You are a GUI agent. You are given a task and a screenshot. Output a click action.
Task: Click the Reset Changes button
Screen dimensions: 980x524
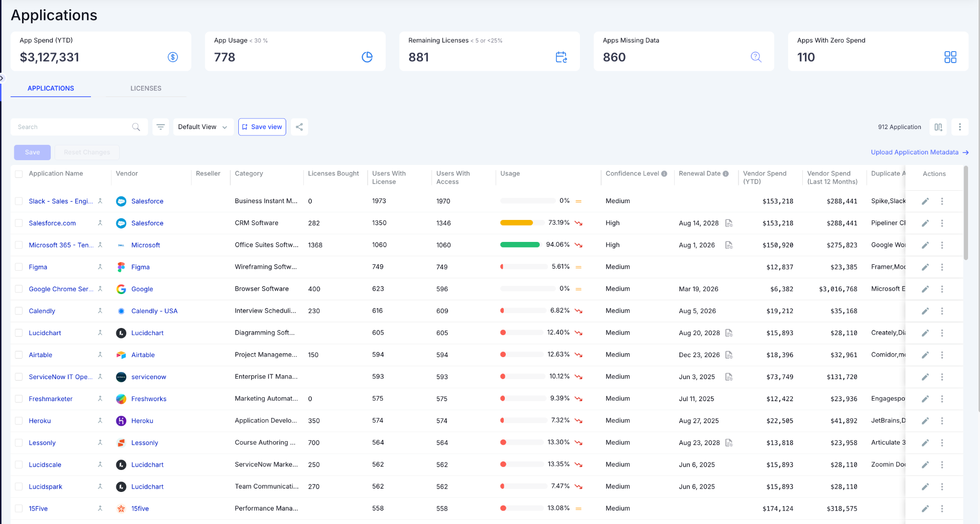point(87,153)
